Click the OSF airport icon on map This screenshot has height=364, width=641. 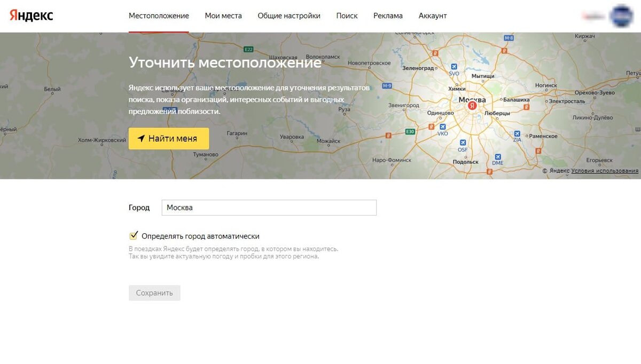[463, 143]
